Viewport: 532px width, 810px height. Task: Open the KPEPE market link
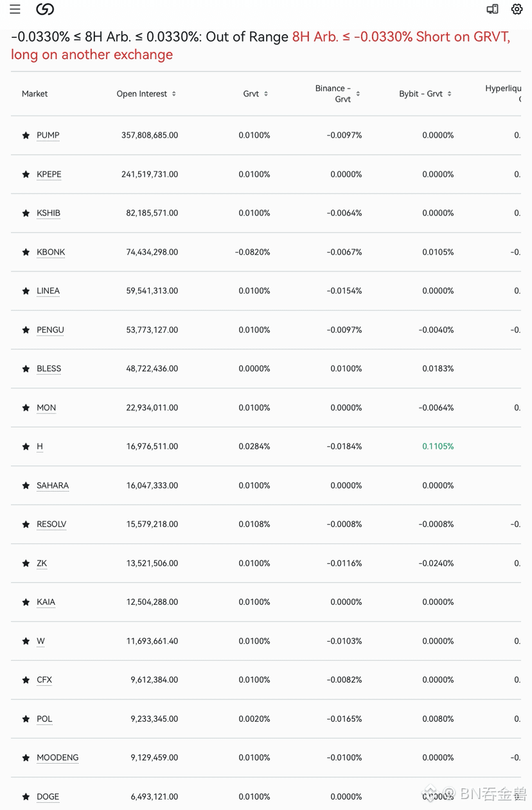(x=49, y=174)
